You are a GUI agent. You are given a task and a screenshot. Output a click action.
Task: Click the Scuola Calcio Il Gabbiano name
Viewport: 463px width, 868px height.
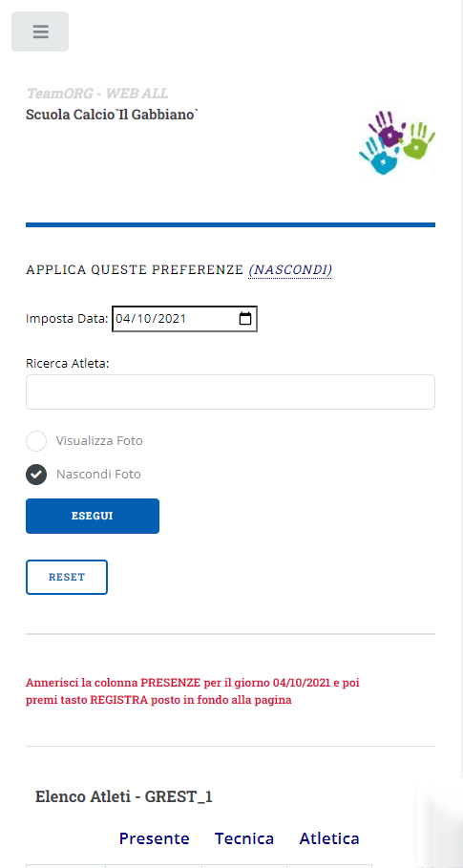[x=112, y=116]
